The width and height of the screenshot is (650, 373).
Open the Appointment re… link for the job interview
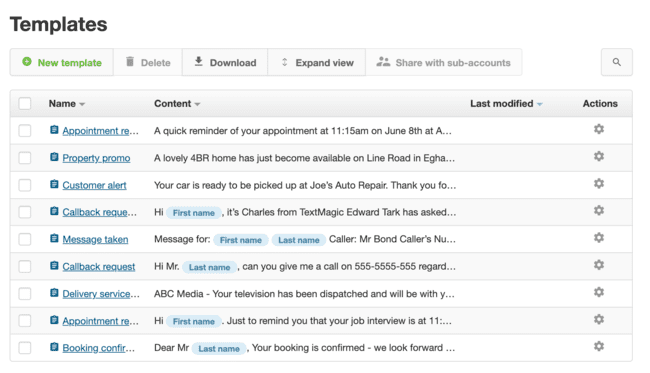[x=100, y=321]
